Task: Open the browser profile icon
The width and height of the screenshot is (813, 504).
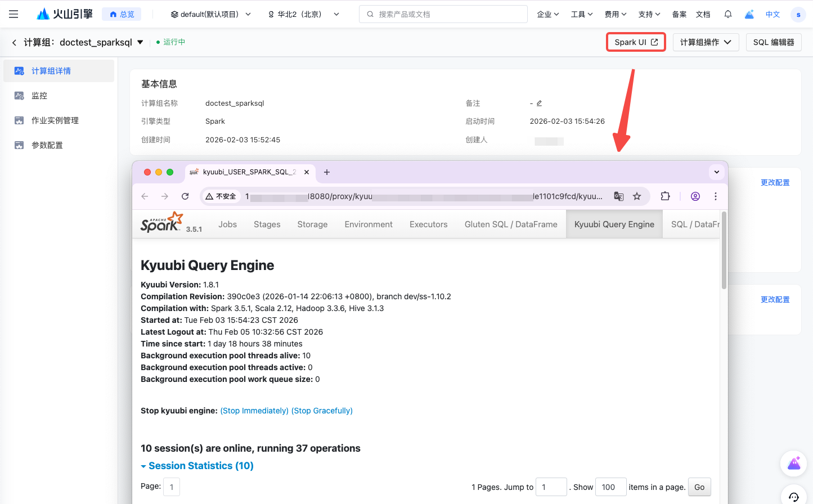Action: click(x=695, y=196)
